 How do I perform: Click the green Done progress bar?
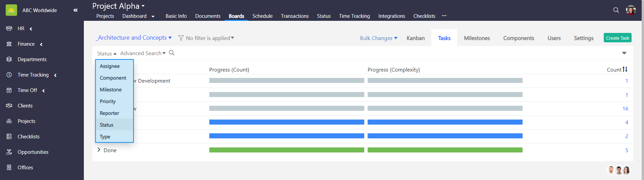pos(286,150)
